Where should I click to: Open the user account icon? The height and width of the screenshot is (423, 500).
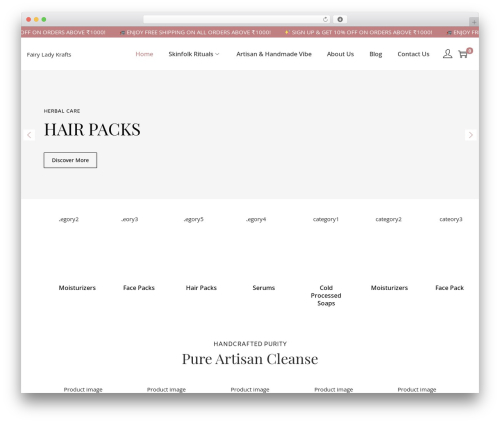(447, 54)
